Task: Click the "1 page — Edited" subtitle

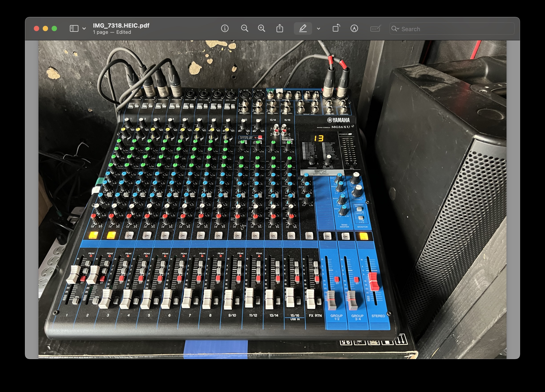Action: (x=112, y=32)
